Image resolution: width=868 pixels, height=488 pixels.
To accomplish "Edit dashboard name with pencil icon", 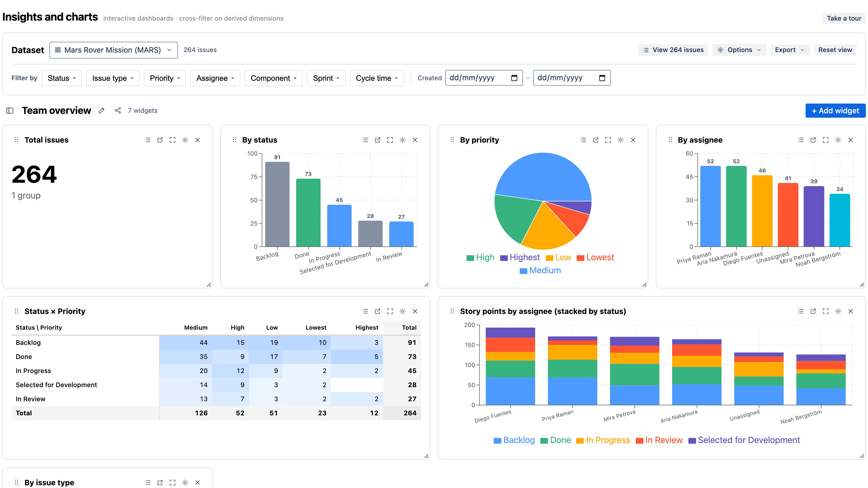I will (x=101, y=110).
